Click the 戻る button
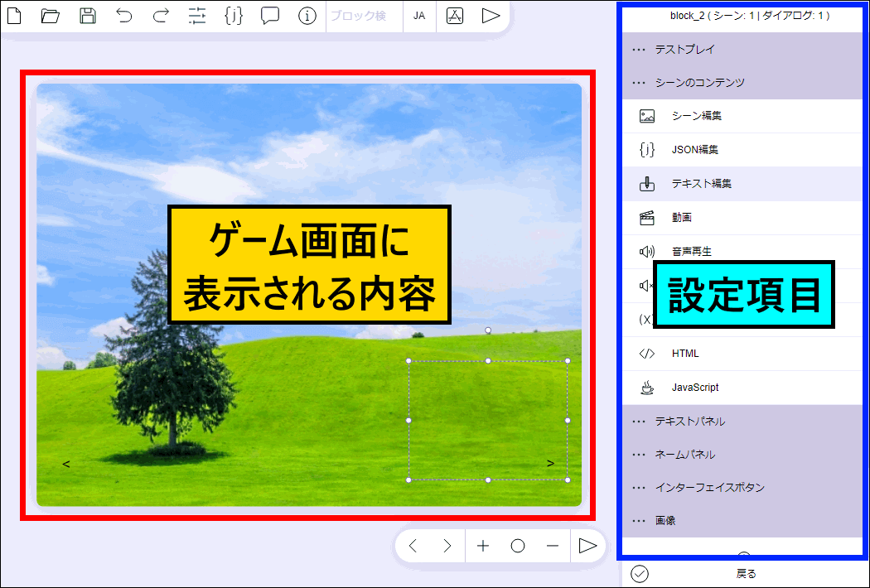Viewport: 870px width, 588px height. tap(746, 574)
